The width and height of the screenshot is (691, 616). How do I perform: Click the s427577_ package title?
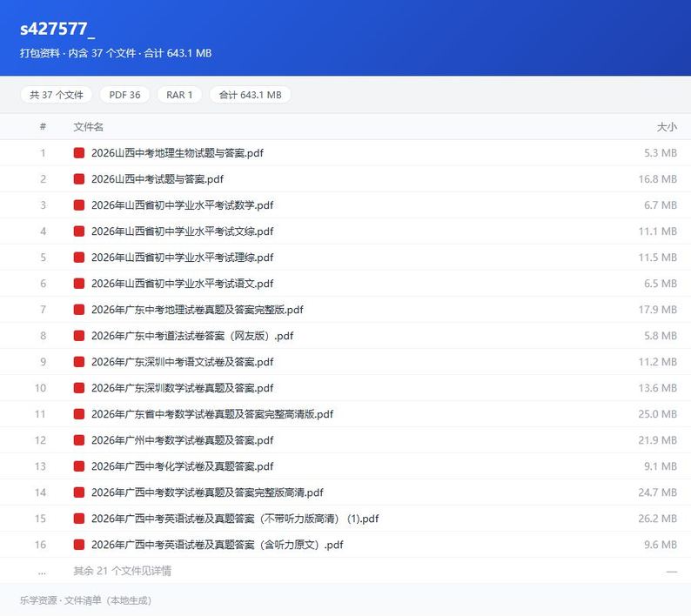click(57, 29)
